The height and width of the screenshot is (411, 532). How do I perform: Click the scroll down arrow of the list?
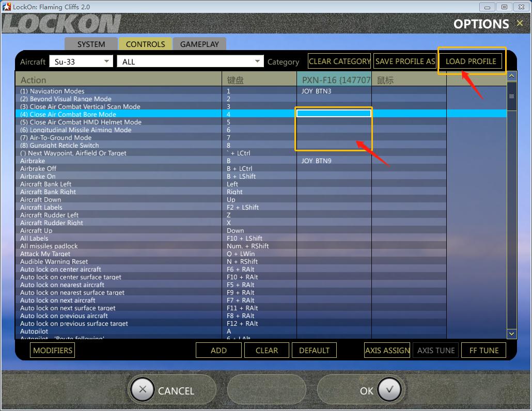[512, 334]
